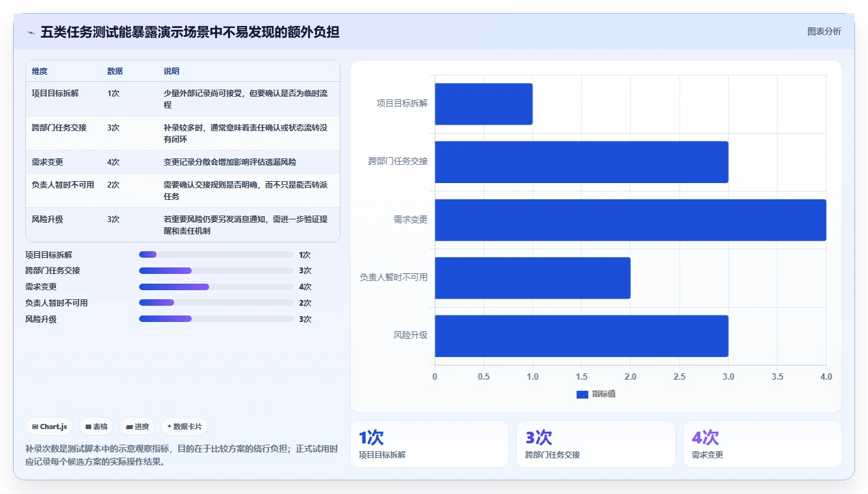This screenshot has height=494, width=868.
Task: Click the 0.5 x-axis tick label
Action: 483,377
